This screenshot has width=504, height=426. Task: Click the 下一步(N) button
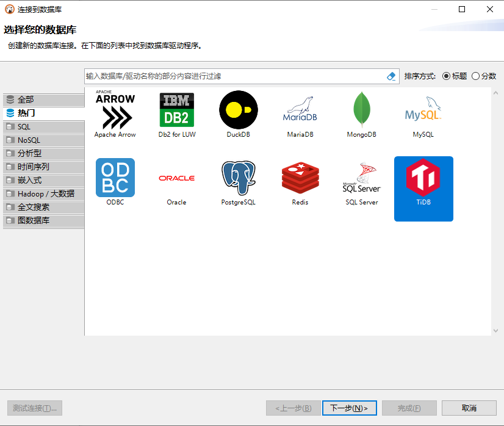350,408
